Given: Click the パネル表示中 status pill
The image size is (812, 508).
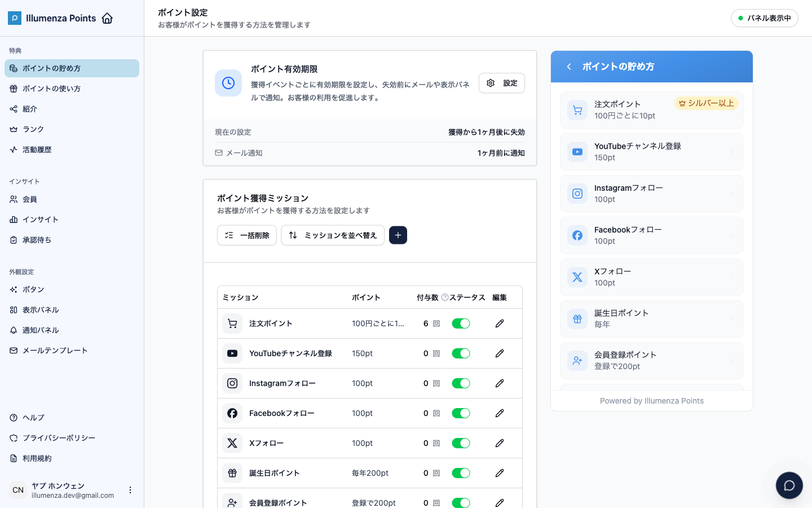Looking at the screenshot, I should pos(765,18).
